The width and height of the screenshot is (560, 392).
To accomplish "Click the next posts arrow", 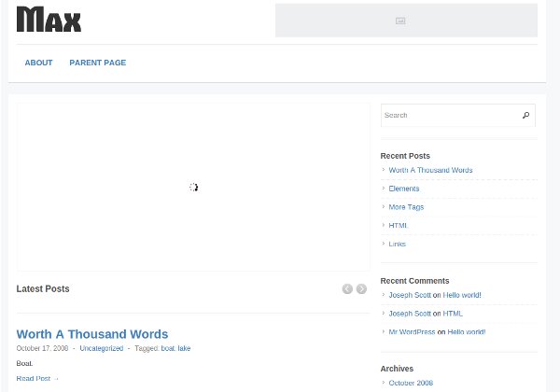I will click(361, 289).
